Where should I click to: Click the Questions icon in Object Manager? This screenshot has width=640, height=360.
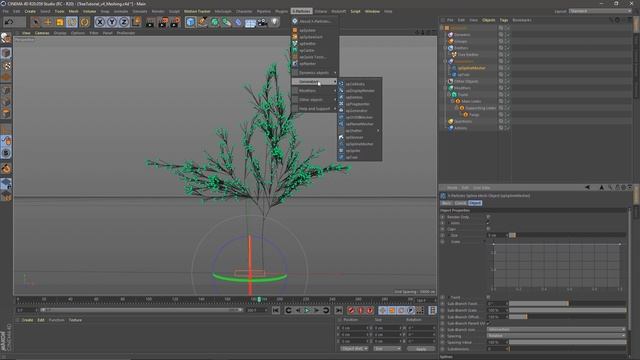pos(451,121)
